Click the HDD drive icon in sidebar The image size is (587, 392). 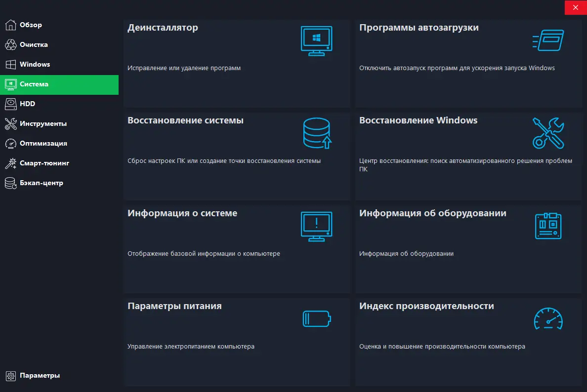[x=10, y=104]
